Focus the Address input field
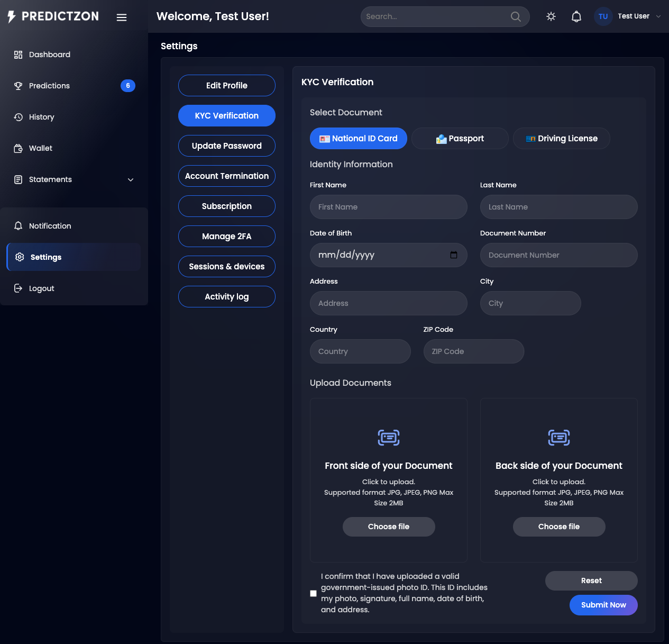Image resolution: width=669 pixels, height=644 pixels. (x=389, y=303)
